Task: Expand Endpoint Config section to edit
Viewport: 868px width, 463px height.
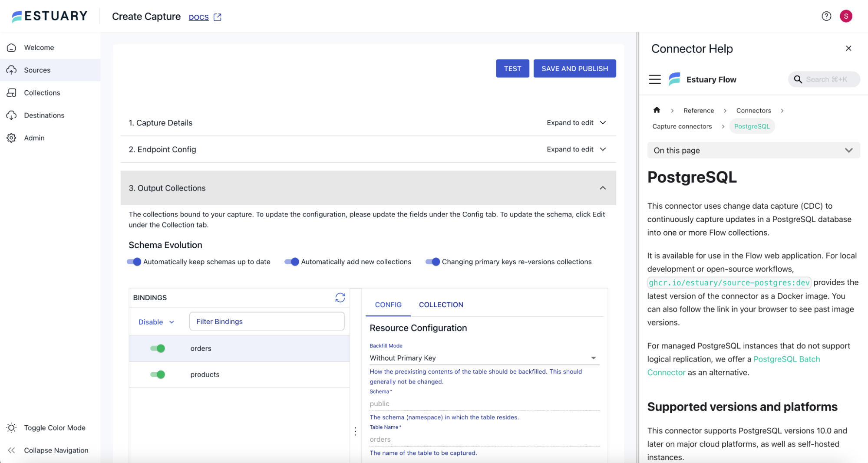Action: tap(576, 149)
